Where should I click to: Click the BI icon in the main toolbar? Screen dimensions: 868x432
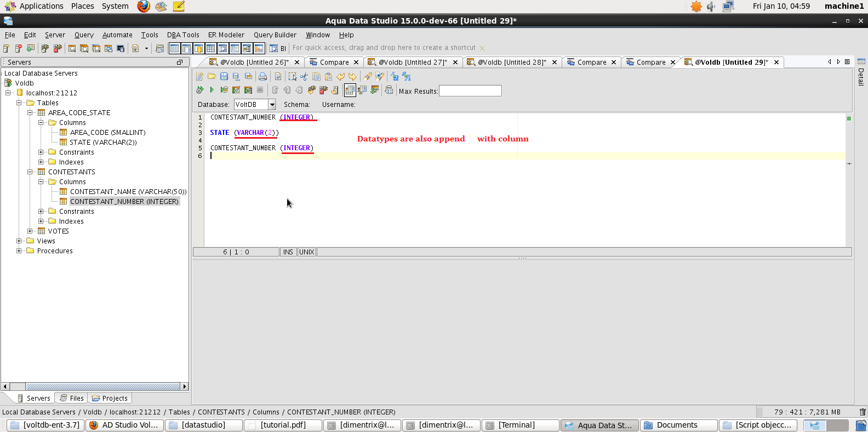[x=278, y=48]
